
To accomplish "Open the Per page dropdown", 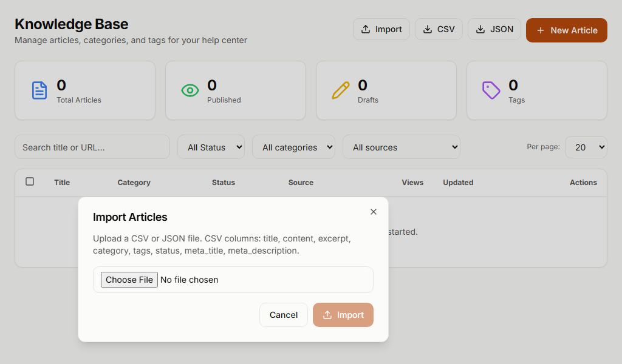I will [x=586, y=147].
